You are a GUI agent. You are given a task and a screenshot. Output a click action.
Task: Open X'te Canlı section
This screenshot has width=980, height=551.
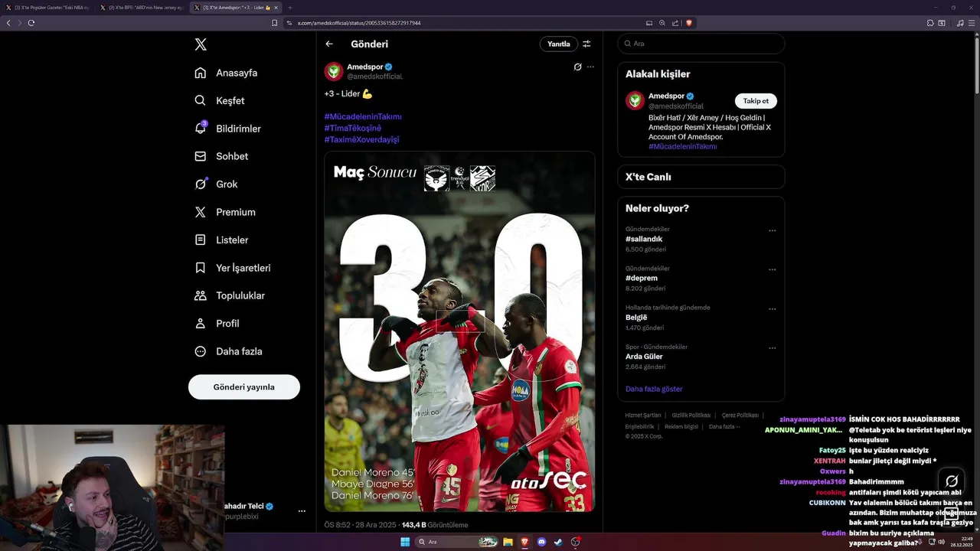(x=701, y=177)
